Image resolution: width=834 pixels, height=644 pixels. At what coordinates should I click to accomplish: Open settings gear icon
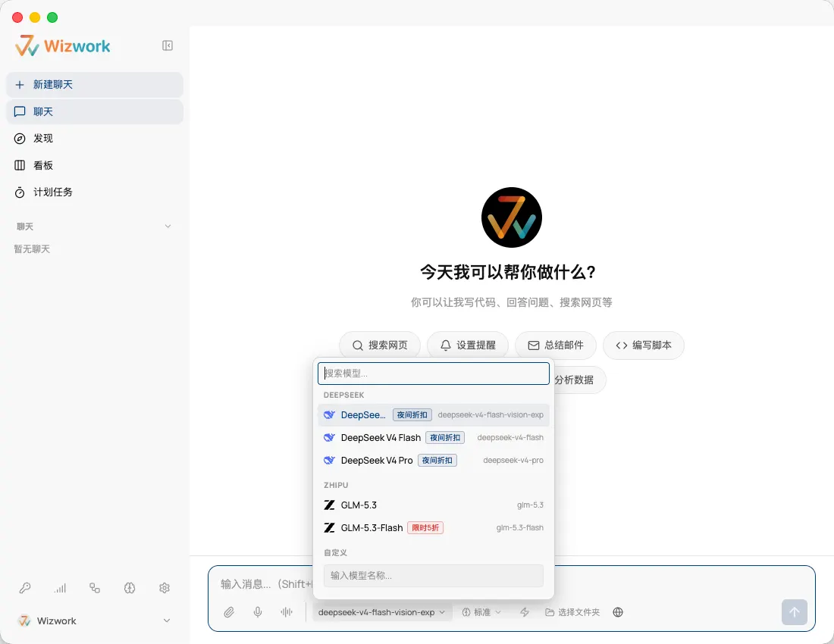(x=165, y=588)
